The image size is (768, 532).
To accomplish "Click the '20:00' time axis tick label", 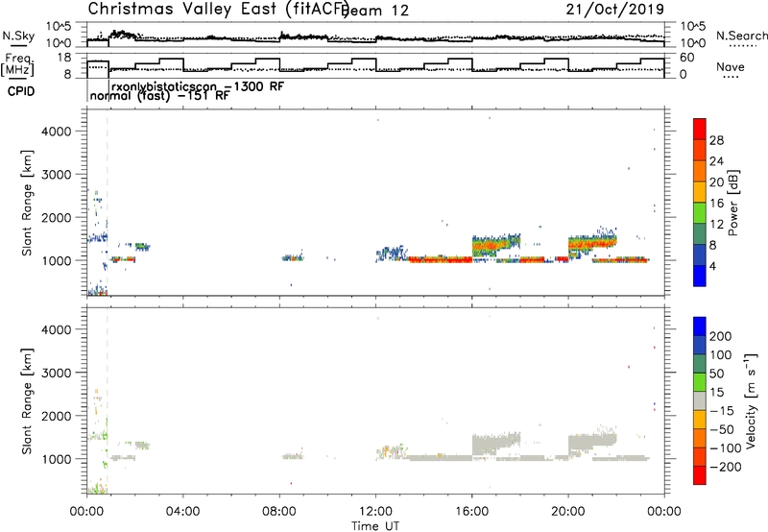I will 568,512.
